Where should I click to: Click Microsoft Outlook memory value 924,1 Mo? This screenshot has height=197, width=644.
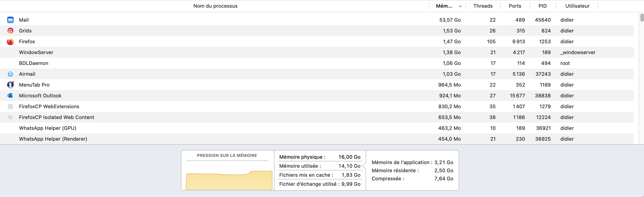[450, 96]
